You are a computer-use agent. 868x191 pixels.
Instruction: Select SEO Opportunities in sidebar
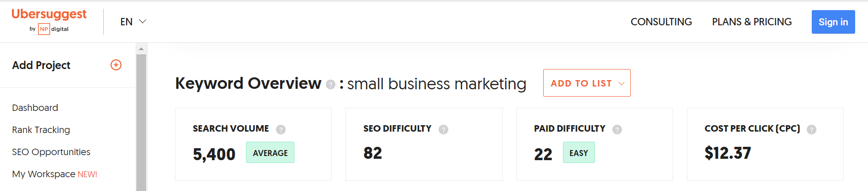coord(51,152)
